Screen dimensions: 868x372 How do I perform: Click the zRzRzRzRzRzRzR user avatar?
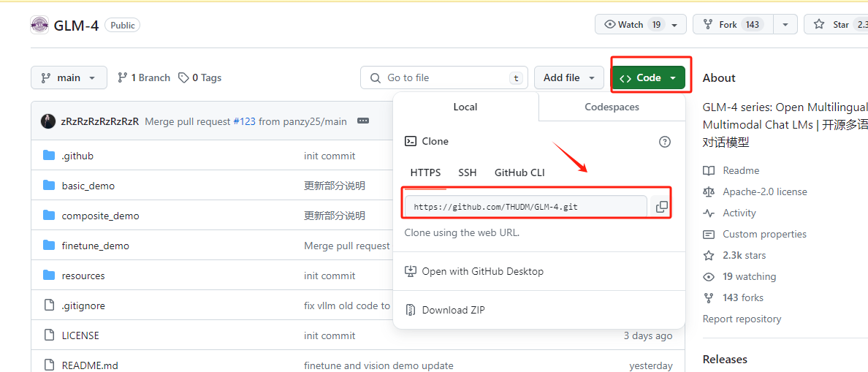coord(48,121)
